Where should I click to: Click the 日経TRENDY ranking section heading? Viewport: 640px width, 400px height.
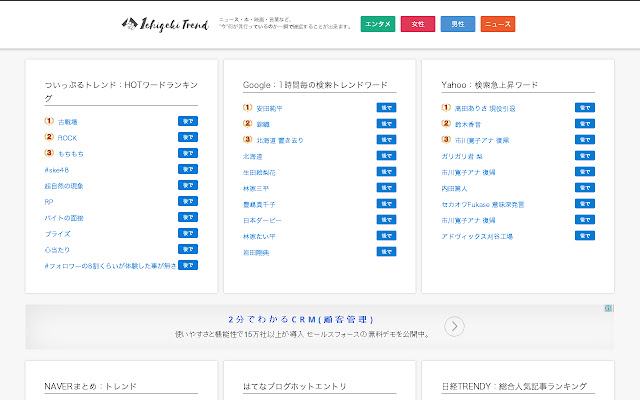pyautogui.click(x=514, y=386)
